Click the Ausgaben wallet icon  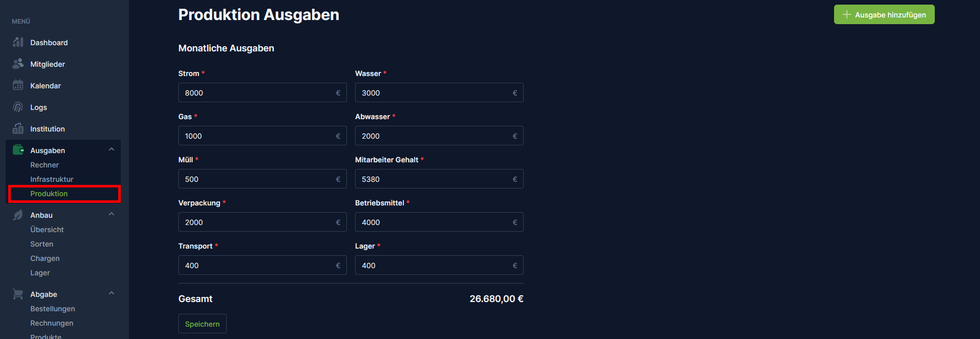pos(18,150)
